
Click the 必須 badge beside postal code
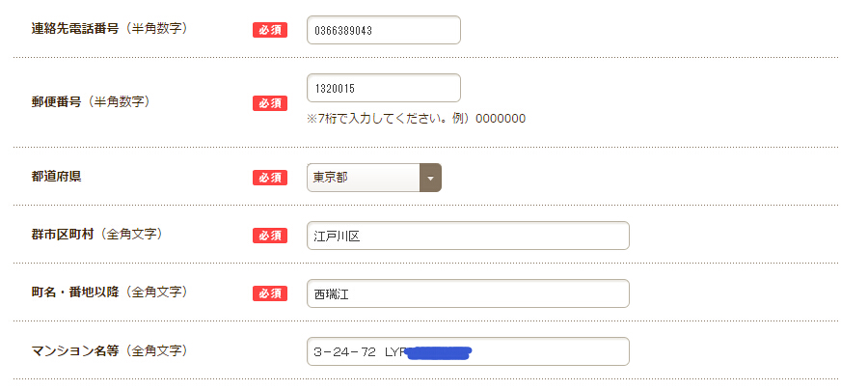[x=269, y=103]
